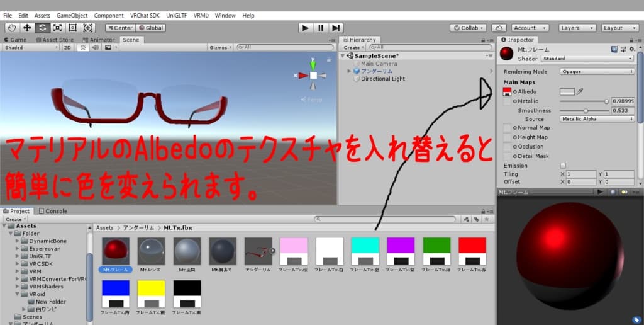Open the cloud Services icon
The height and width of the screenshot is (325, 644).
499,28
